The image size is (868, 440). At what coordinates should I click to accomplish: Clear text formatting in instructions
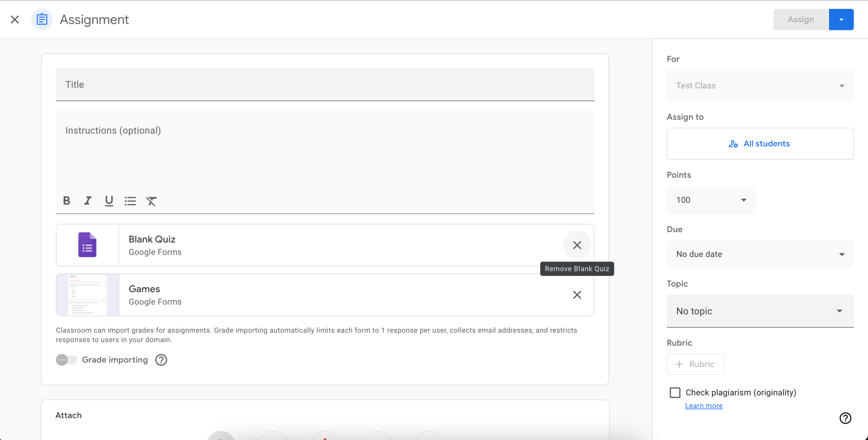pyautogui.click(x=151, y=201)
